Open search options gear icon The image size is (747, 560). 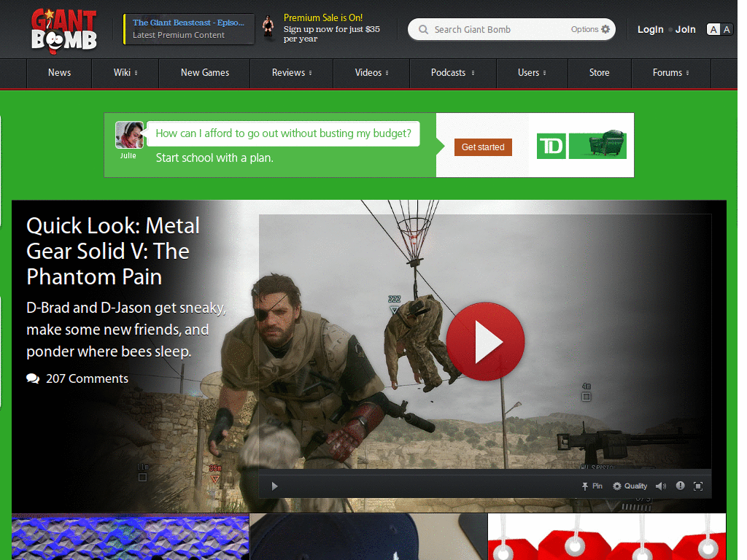pyautogui.click(x=605, y=29)
